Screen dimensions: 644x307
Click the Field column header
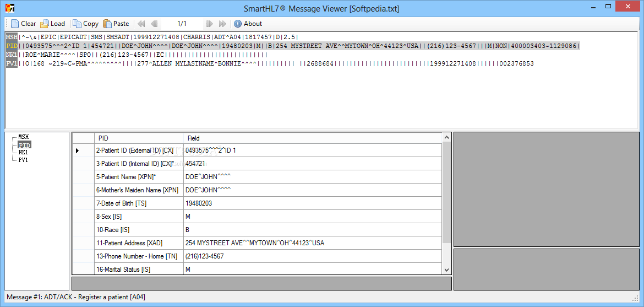(313, 138)
